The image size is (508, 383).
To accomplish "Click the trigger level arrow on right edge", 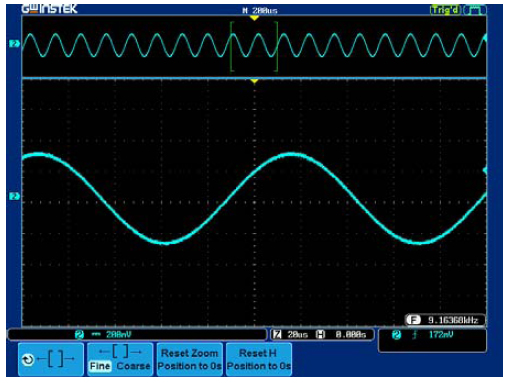I will (x=485, y=170).
